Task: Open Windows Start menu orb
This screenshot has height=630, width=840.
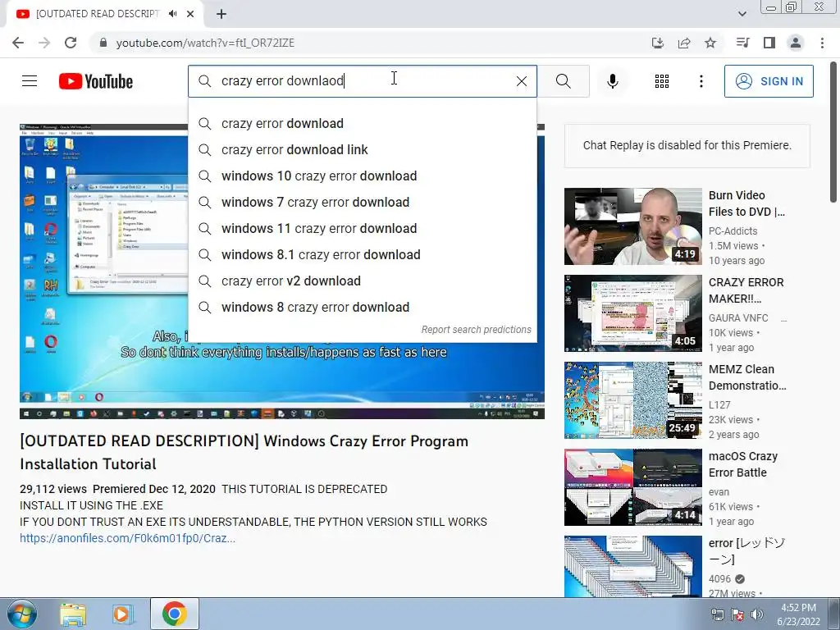Action: click(22, 614)
